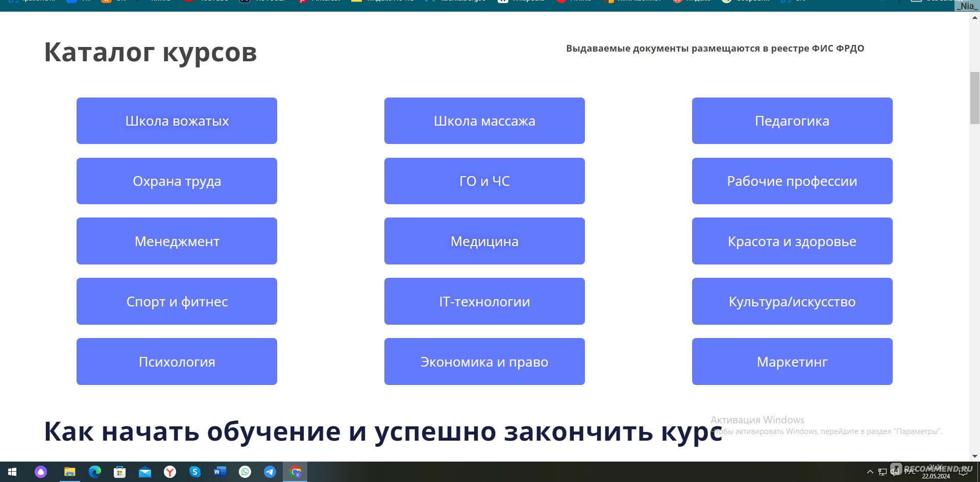Open the Windows Start menu
Viewport: 980px width, 482px height.
click(x=12, y=472)
